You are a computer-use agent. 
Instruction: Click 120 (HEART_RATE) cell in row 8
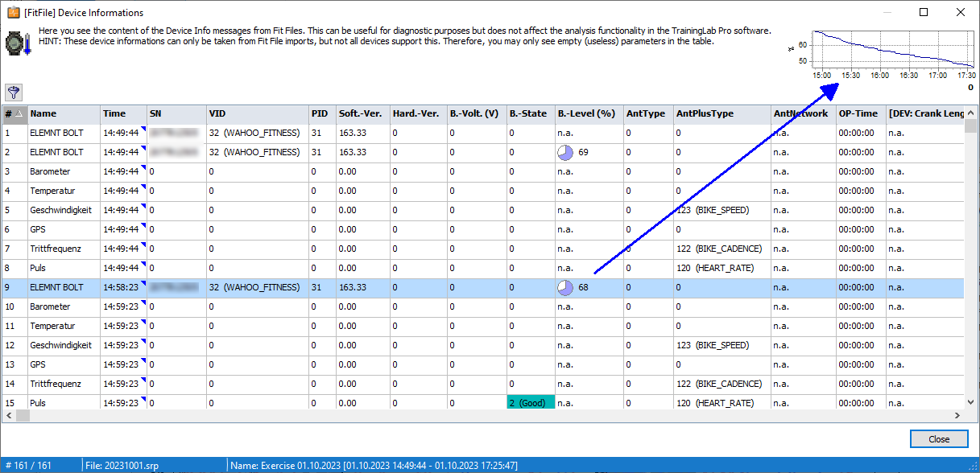click(722, 268)
